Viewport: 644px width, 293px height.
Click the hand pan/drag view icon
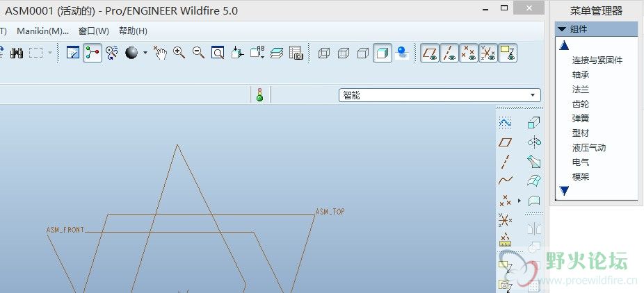[x=160, y=53]
